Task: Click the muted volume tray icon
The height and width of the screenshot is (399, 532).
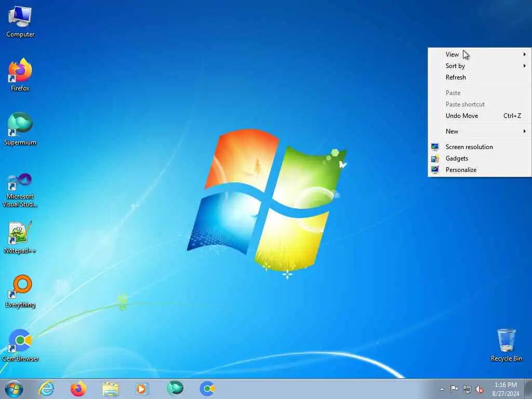Action: (x=480, y=389)
